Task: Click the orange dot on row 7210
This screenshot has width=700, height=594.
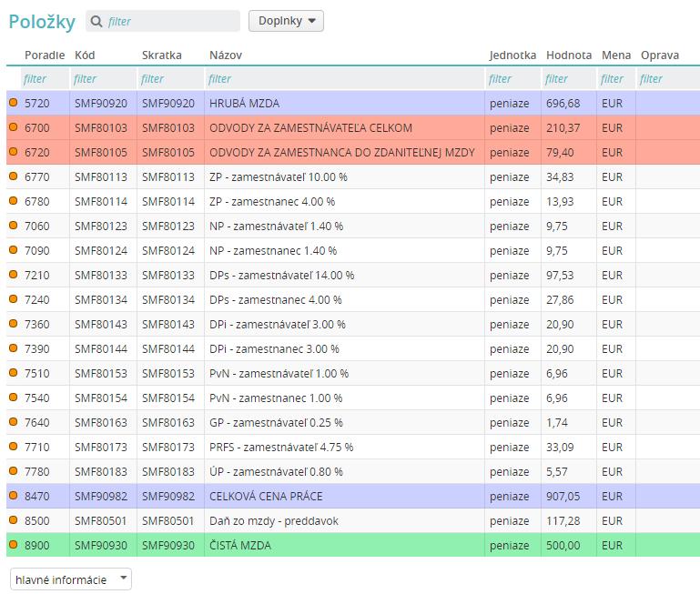Action: coord(14,274)
